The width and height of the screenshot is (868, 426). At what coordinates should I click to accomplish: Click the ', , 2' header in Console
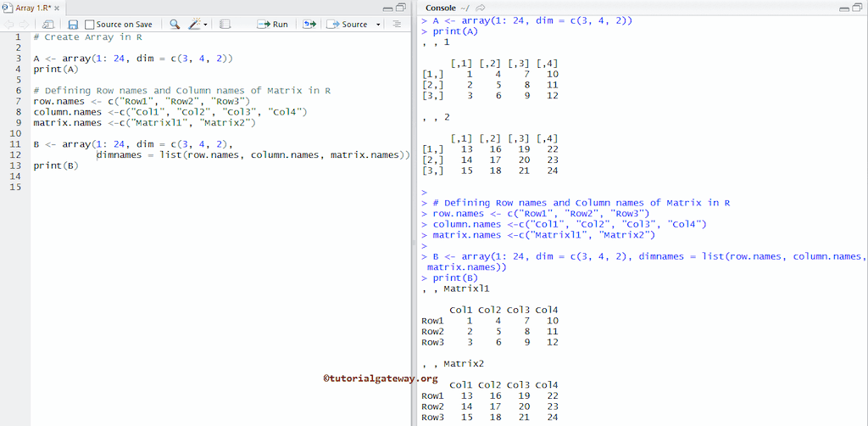pos(435,117)
